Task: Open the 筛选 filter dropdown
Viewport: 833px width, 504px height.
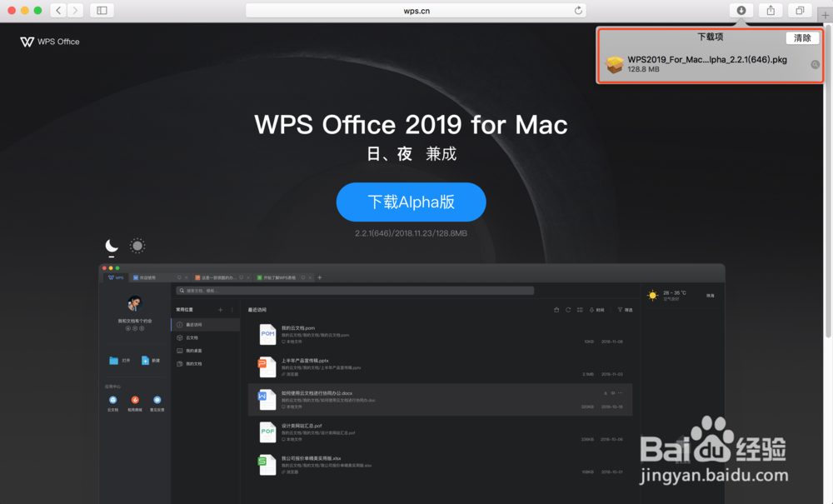Action: point(625,309)
